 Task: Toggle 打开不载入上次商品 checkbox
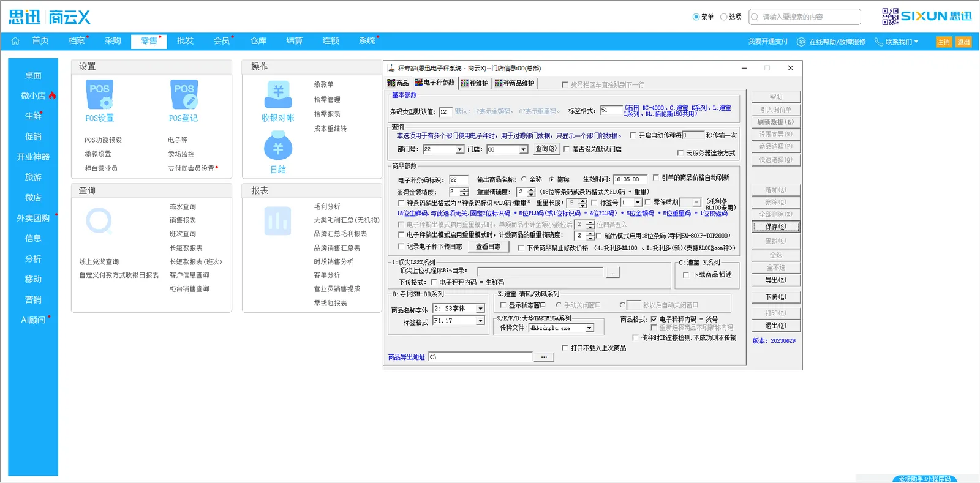pos(565,348)
